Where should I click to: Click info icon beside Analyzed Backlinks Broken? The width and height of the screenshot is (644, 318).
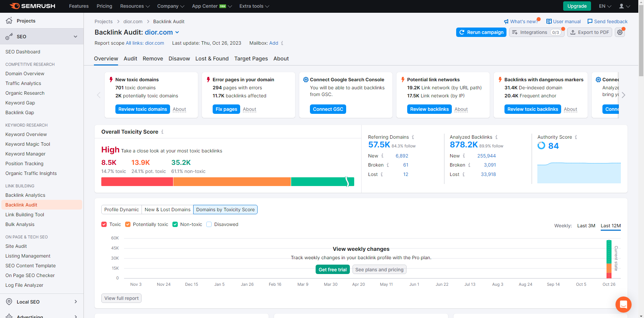[469, 165]
